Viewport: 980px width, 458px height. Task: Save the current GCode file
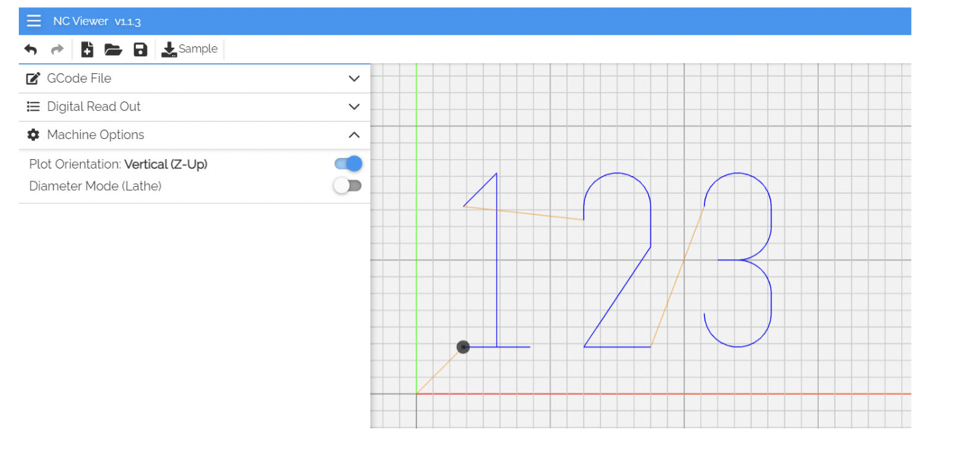pos(140,49)
